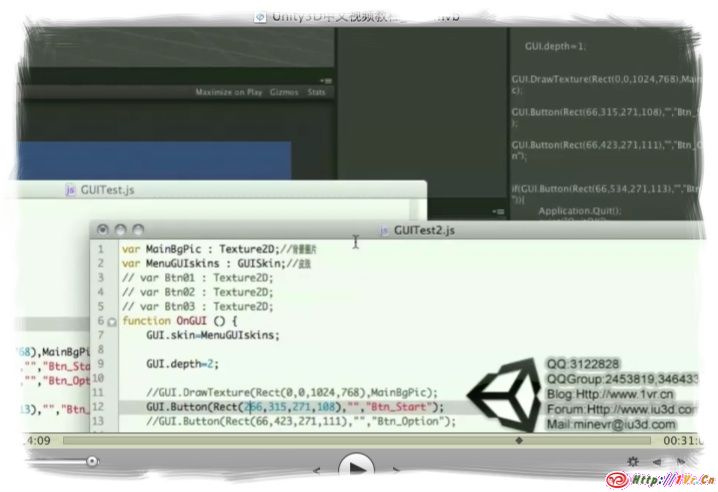Click the volume slider knob
This screenshot has width=718, height=492.
[92, 461]
